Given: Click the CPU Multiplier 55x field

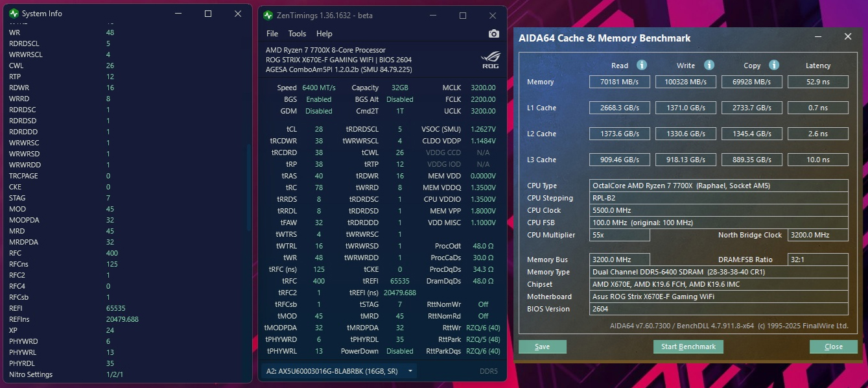Looking at the screenshot, I should tap(620, 235).
